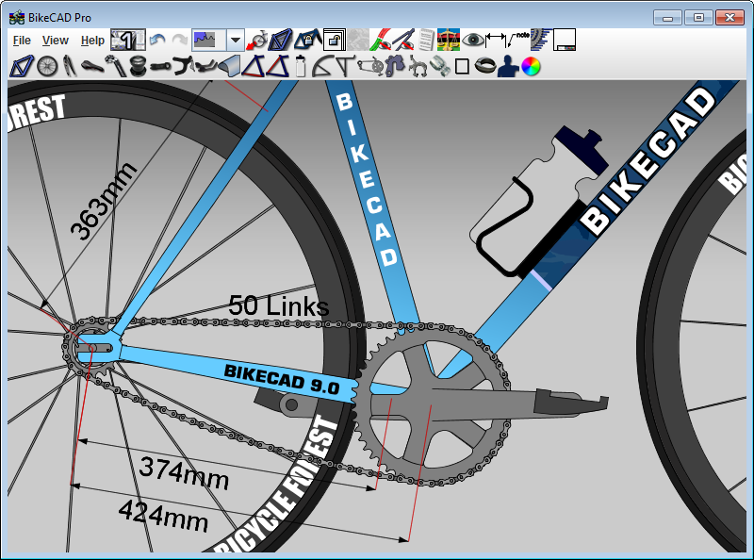Open the color wheel paint picker
754x560 pixels.
532,66
